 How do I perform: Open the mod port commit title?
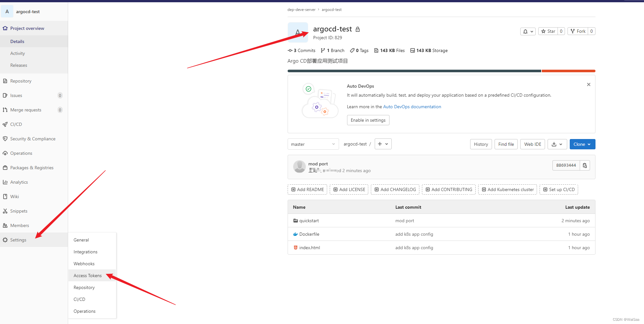318,164
